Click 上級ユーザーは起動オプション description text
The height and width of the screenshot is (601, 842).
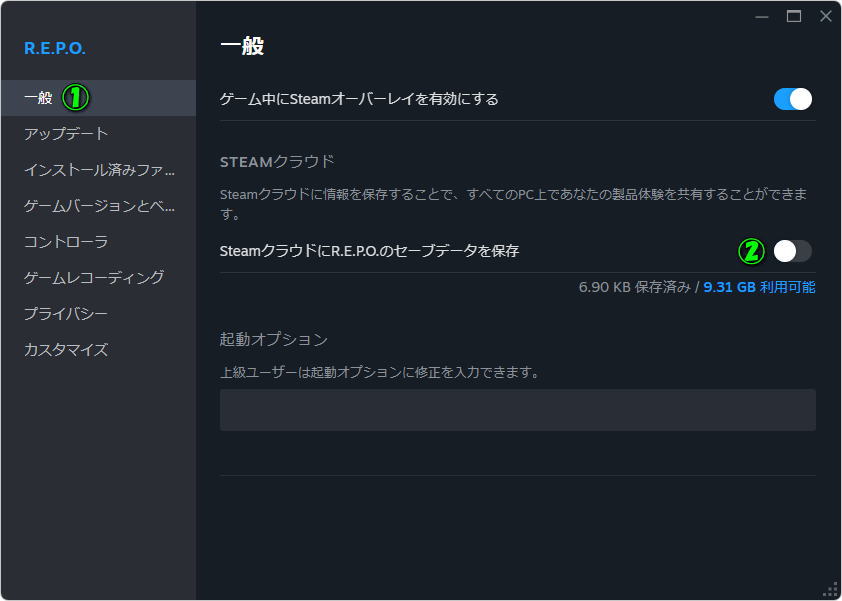click(380, 372)
